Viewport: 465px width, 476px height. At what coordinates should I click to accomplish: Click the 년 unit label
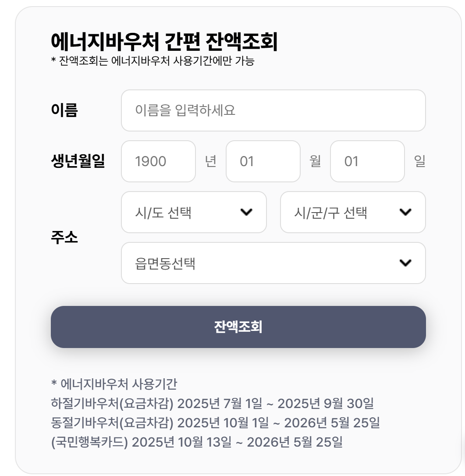[211, 162]
